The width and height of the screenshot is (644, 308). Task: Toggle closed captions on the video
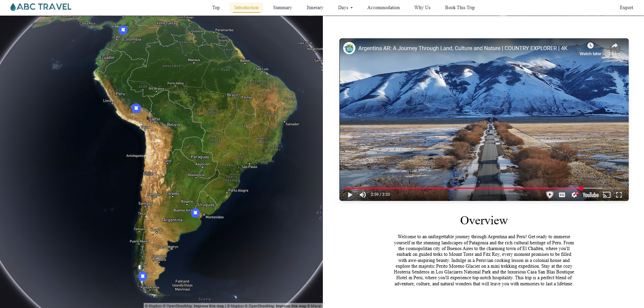(562, 195)
